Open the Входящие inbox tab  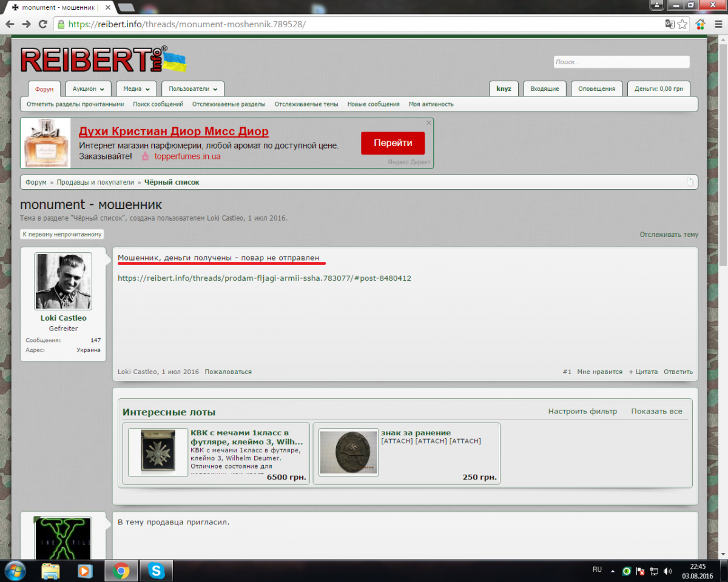pos(544,89)
